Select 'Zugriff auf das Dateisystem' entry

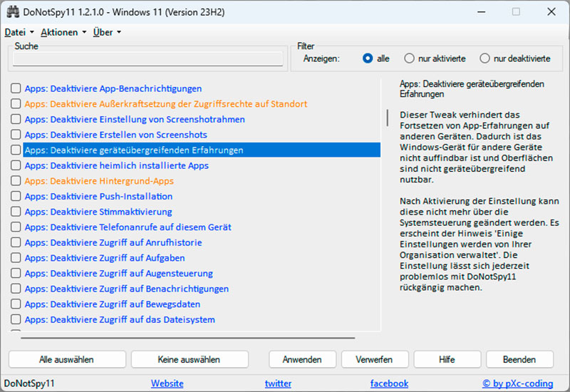(x=120, y=319)
